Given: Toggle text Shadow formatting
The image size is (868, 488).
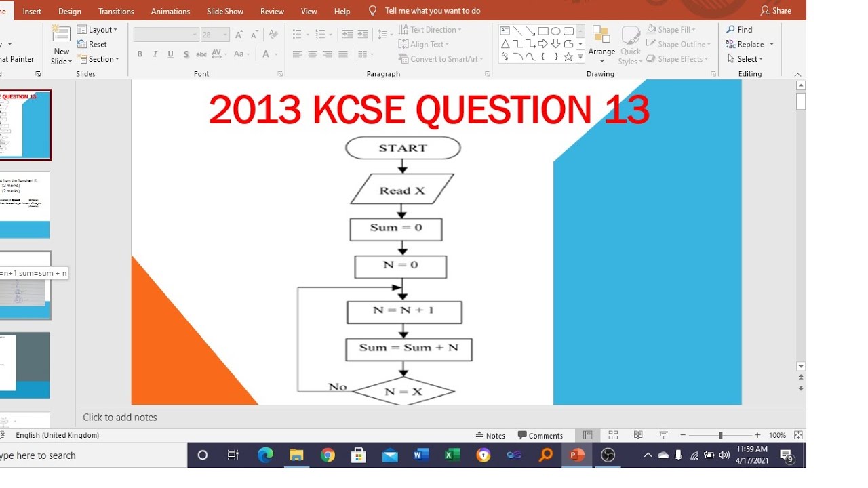Looking at the screenshot, I should [x=185, y=54].
